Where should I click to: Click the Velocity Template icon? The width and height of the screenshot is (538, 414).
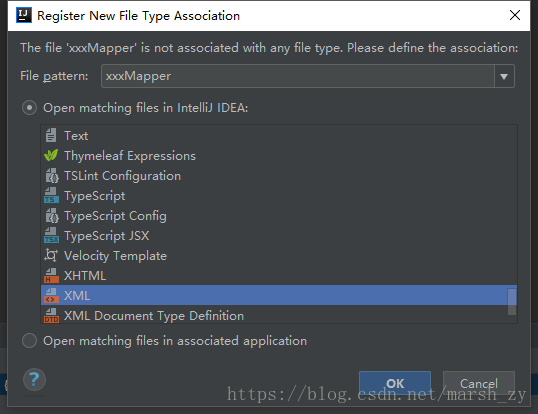51,256
